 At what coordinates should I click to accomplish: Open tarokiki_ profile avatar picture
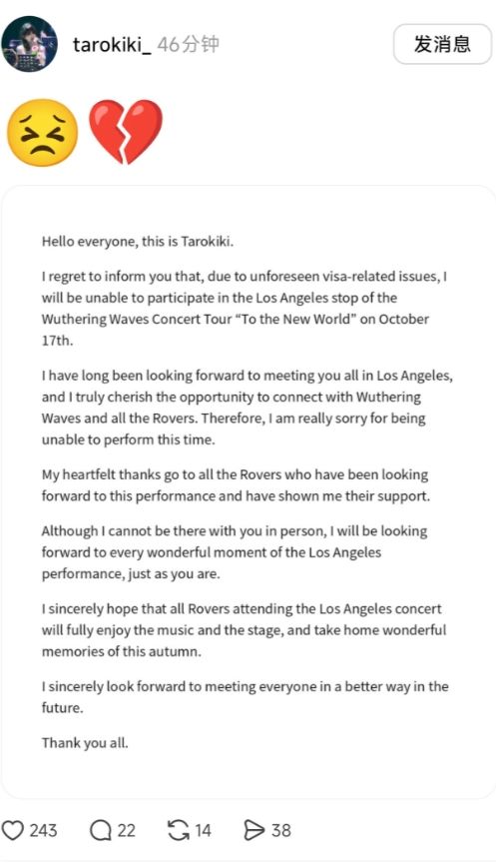coord(29,44)
